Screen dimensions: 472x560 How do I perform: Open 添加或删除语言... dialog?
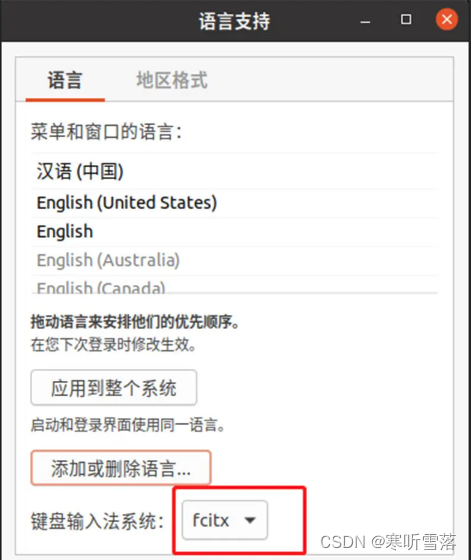[121, 468]
